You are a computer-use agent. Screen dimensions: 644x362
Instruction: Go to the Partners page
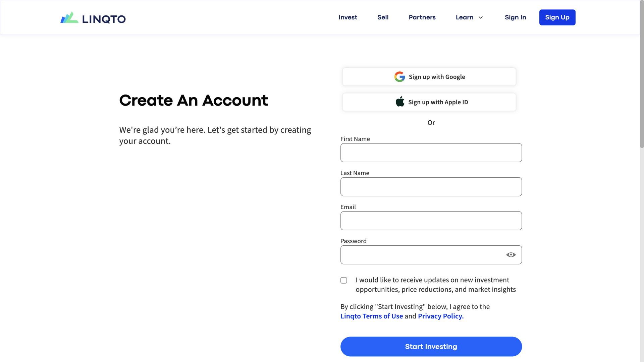click(x=422, y=17)
